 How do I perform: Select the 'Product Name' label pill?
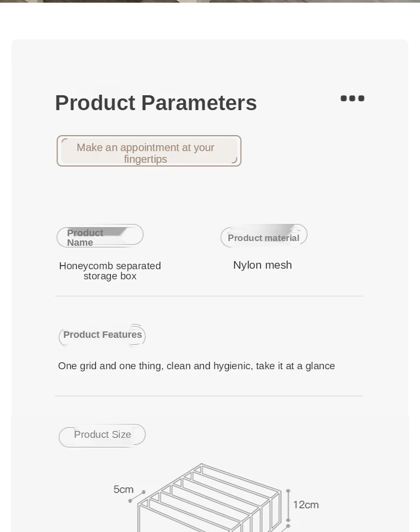point(100,236)
